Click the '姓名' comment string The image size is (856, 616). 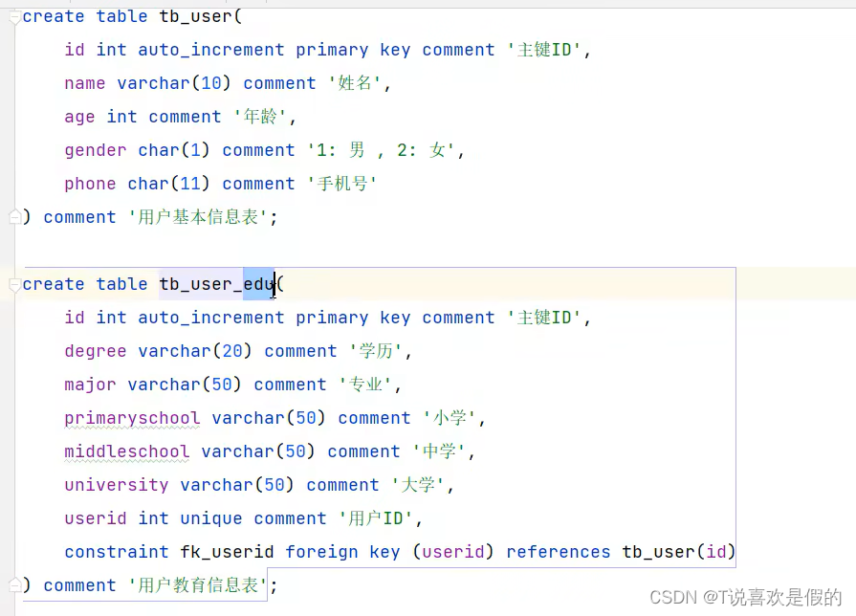point(354,83)
